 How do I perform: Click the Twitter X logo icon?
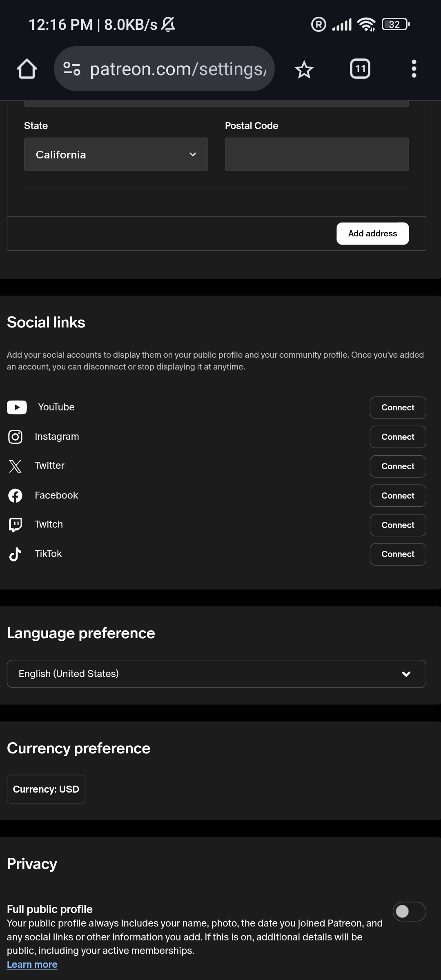[15, 466]
